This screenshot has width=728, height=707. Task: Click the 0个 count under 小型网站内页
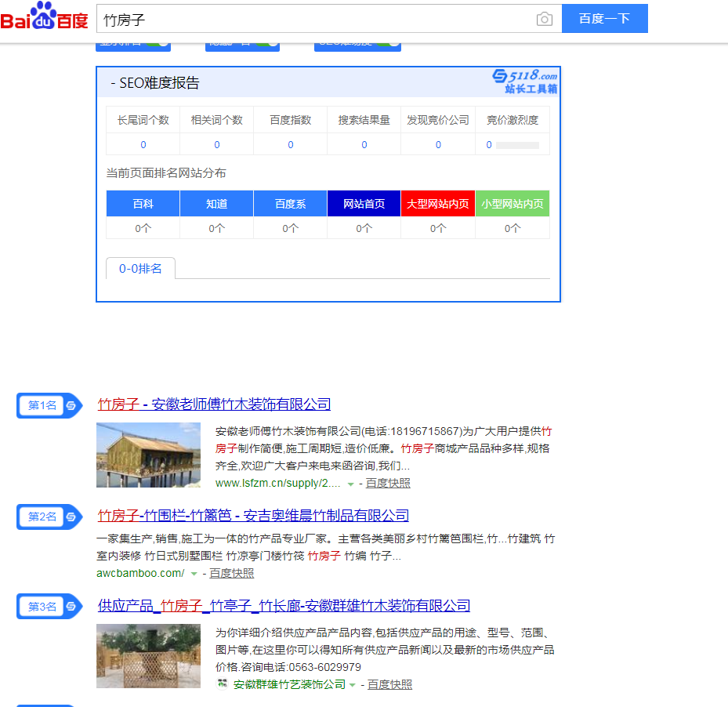[512, 228]
